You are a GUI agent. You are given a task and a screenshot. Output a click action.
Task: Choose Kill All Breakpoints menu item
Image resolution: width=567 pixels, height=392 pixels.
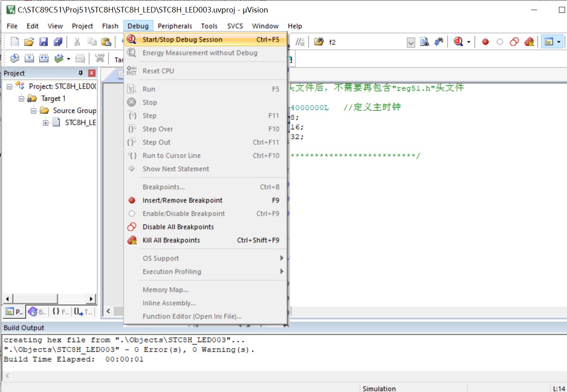coord(206,240)
